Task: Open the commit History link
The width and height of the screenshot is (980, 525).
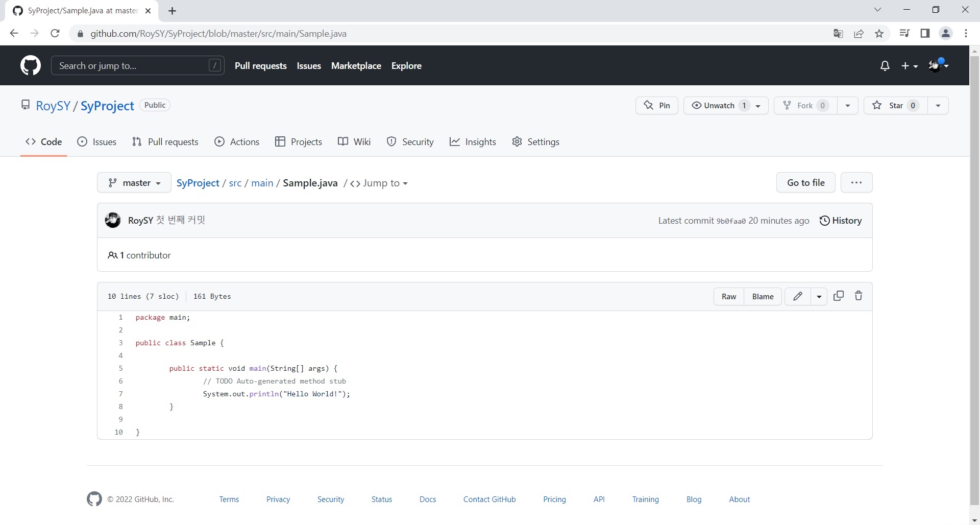Action: pyautogui.click(x=840, y=221)
